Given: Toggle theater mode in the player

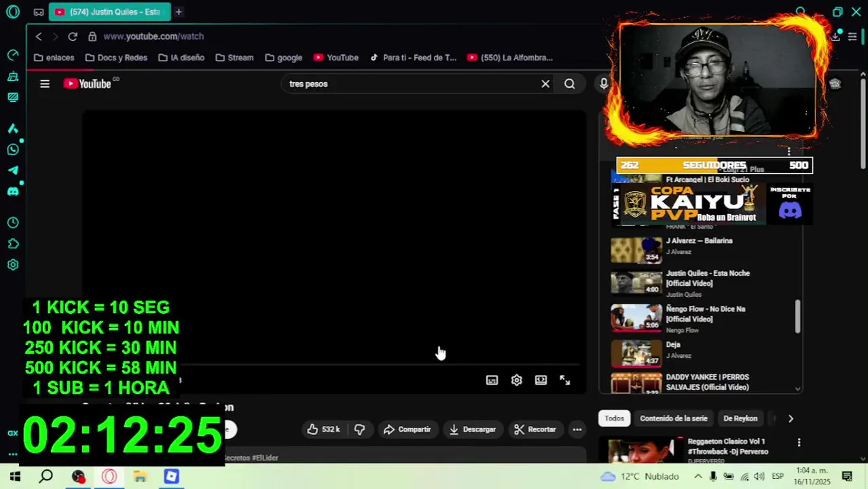Looking at the screenshot, I should tap(541, 380).
